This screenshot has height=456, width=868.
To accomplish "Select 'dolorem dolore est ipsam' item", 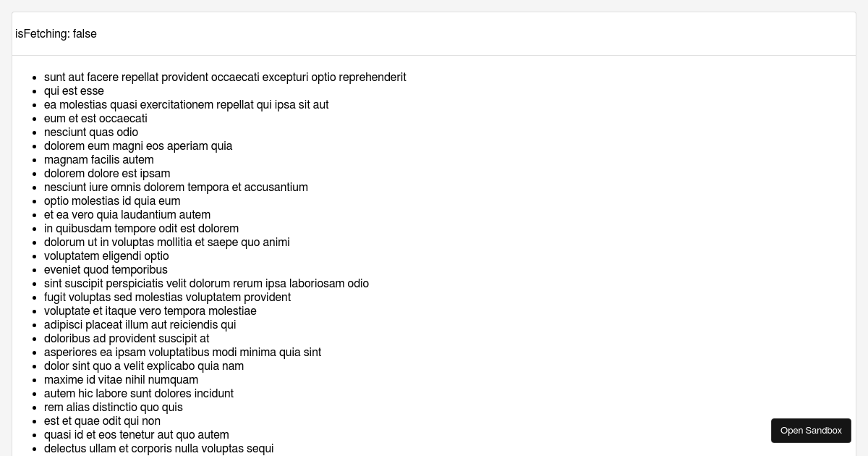I will pyautogui.click(x=107, y=174).
